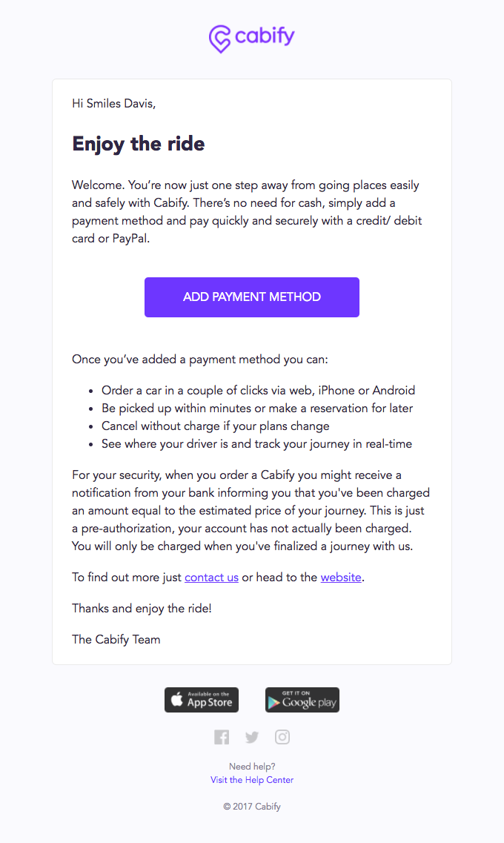Click the Facebook icon in the footer

point(222,736)
